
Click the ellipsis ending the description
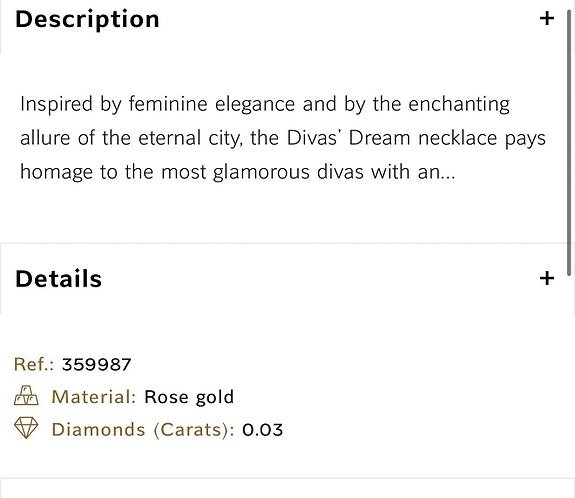point(448,177)
